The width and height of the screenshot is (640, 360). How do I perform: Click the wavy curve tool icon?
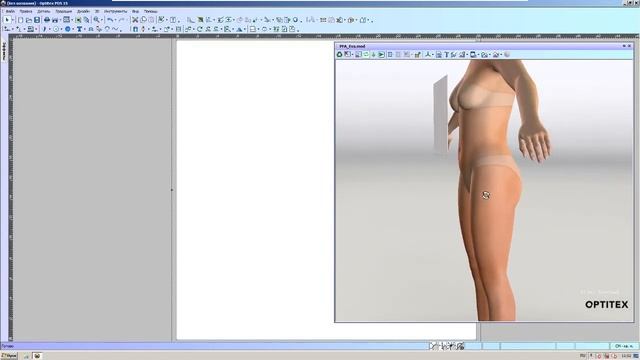(x=115, y=29)
